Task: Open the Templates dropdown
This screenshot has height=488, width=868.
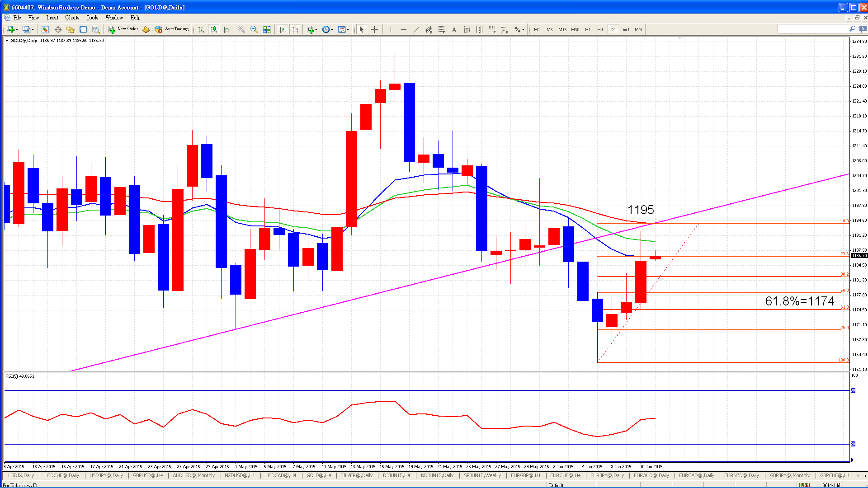Action: pyautogui.click(x=344, y=29)
